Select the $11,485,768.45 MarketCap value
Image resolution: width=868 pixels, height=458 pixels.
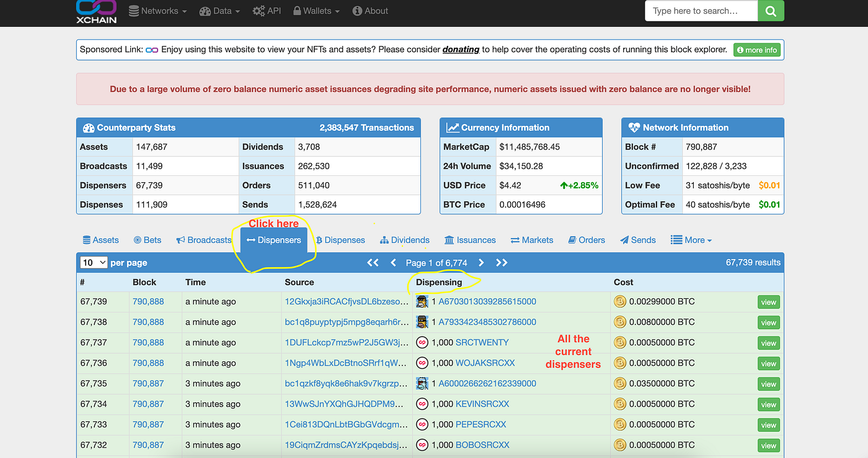[x=529, y=147]
